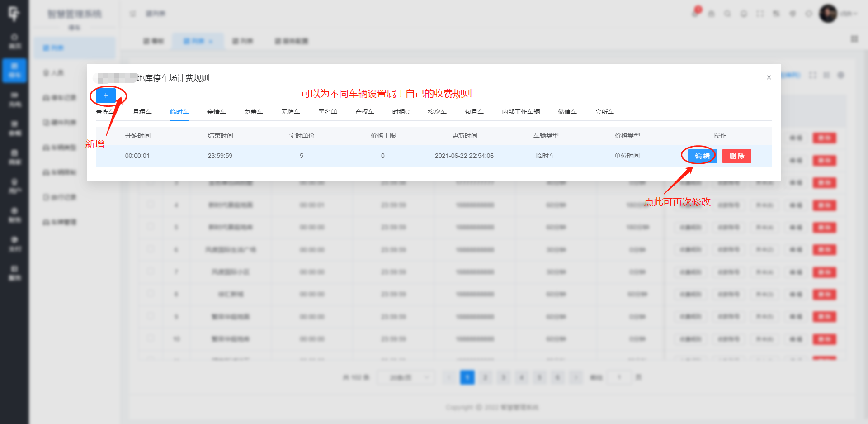
Task: Click the red 删除 button
Action: pos(736,156)
